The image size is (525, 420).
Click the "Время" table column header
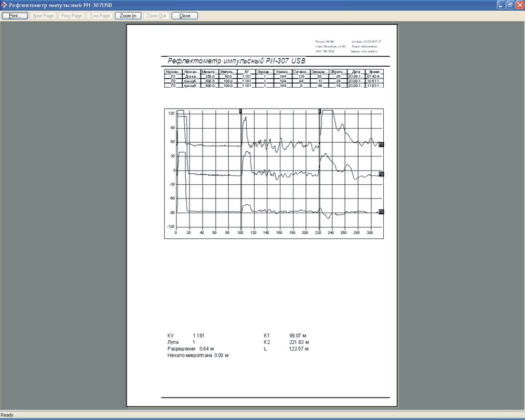coord(374,72)
